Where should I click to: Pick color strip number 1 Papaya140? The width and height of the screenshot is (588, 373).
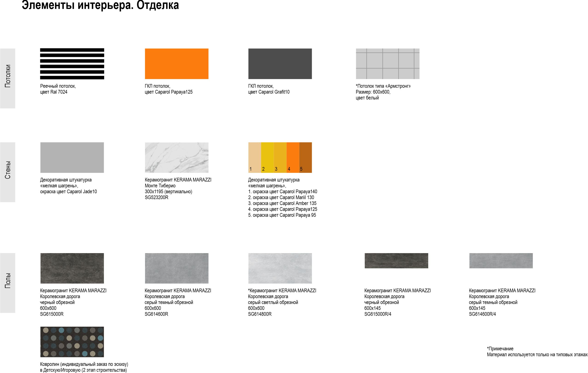click(x=254, y=157)
